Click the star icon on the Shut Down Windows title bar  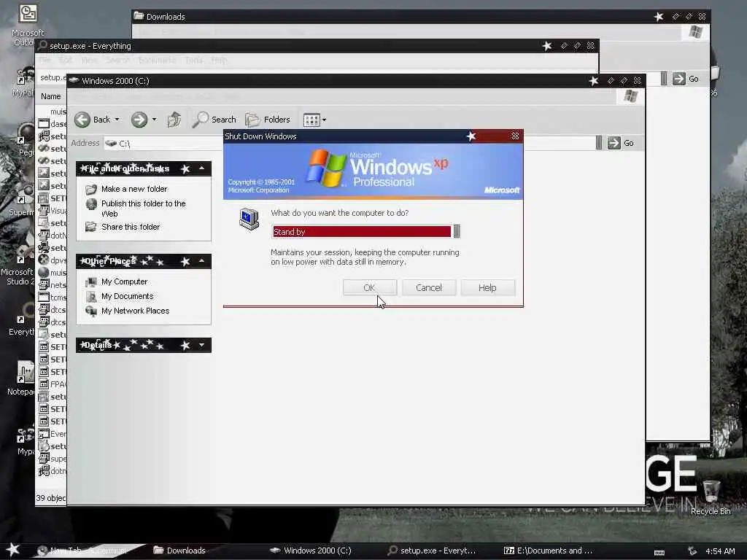point(471,136)
